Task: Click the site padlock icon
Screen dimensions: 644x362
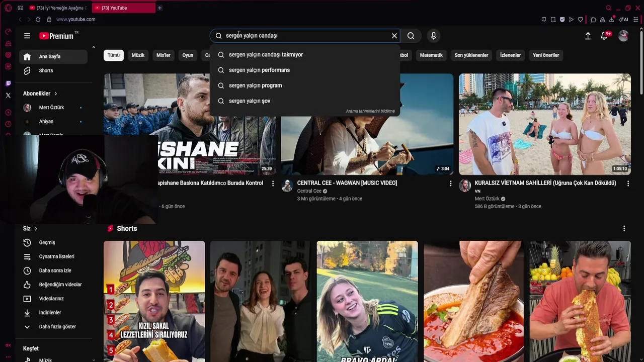Action: click(49, 19)
